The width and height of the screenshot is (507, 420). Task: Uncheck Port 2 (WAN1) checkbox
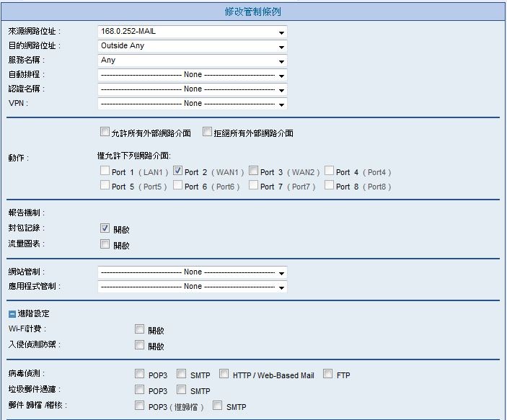177,171
